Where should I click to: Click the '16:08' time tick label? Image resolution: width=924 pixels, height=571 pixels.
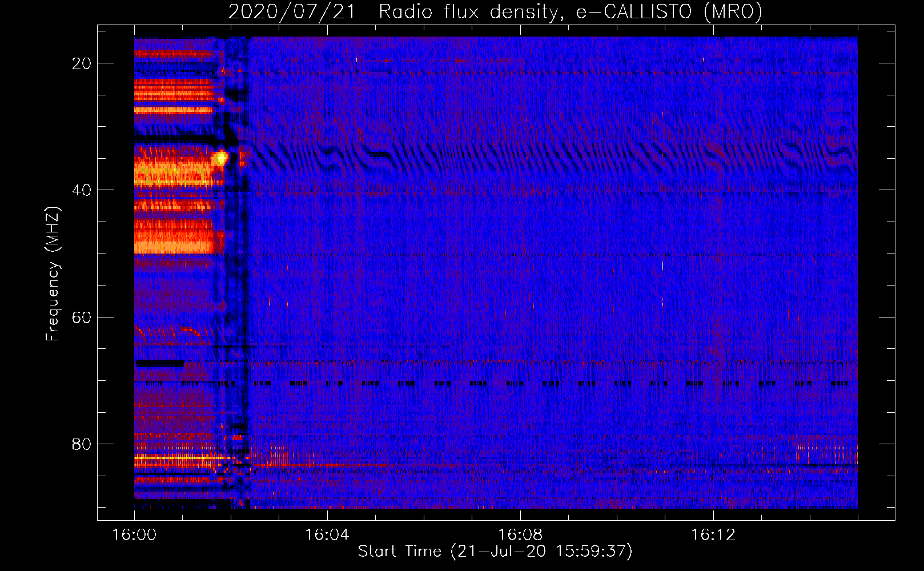tap(520, 535)
